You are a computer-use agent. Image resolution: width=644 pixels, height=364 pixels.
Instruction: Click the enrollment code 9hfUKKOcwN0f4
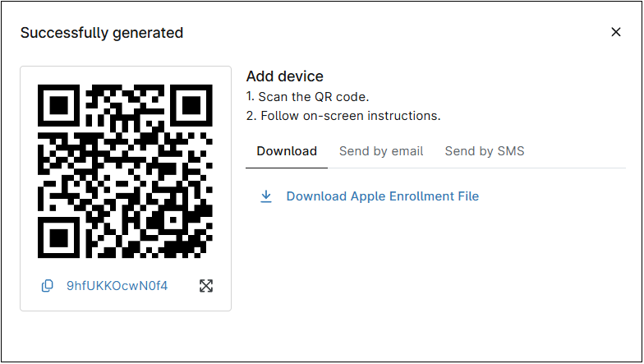coord(117,286)
